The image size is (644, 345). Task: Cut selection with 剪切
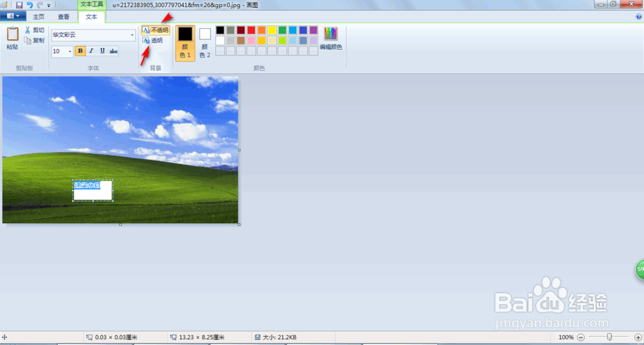pyautogui.click(x=35, y=30)
